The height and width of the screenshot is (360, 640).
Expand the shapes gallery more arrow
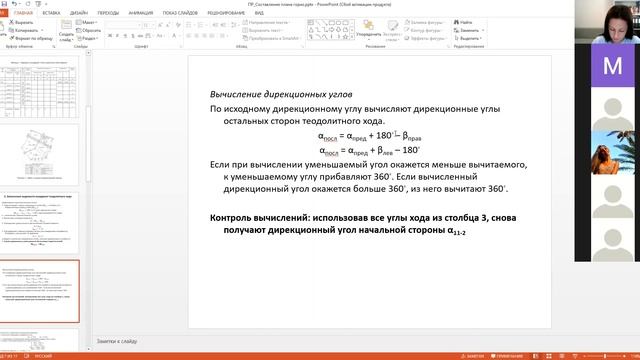tap(352, 37)
